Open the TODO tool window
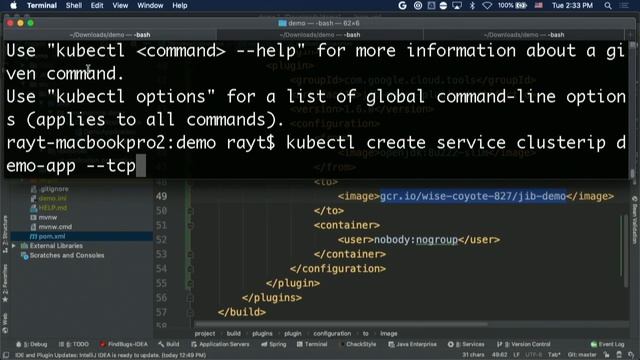 (74, 344)
